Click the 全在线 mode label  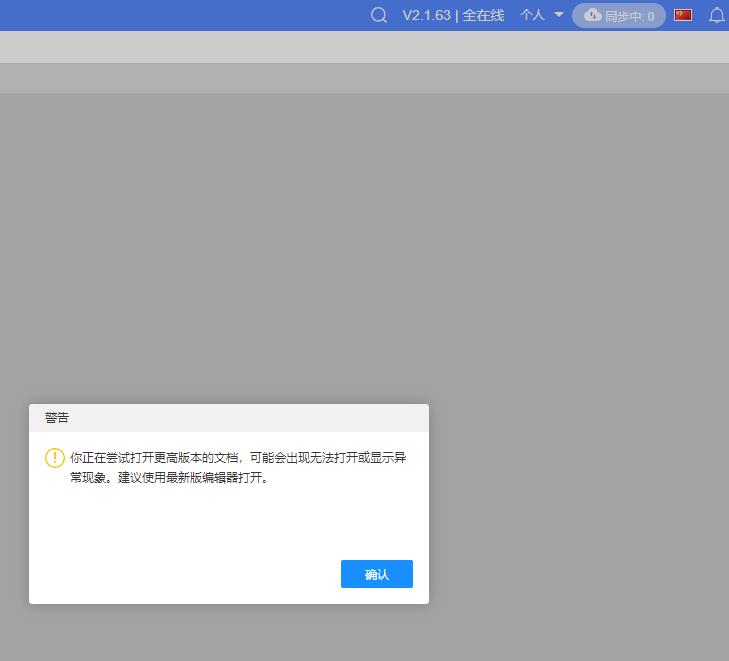483,15
